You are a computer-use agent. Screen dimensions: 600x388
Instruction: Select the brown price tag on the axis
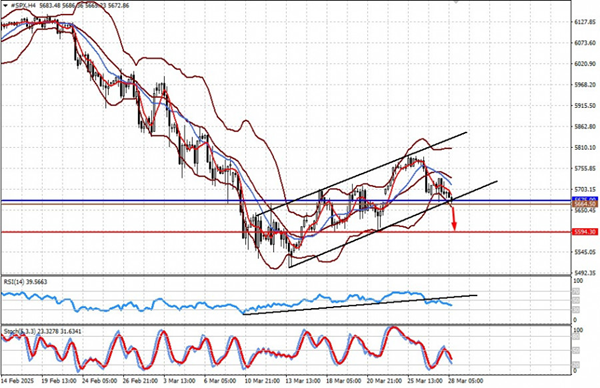(585, 205)
